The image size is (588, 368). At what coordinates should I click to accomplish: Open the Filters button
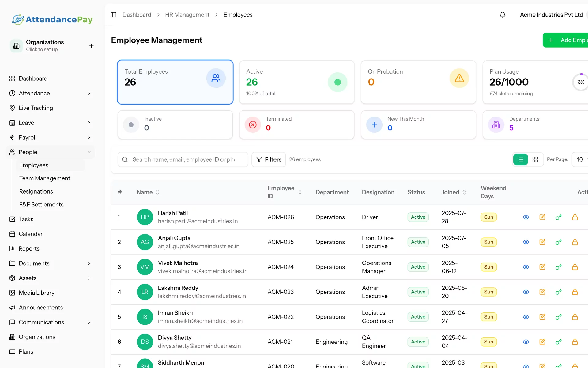point(269,159)
